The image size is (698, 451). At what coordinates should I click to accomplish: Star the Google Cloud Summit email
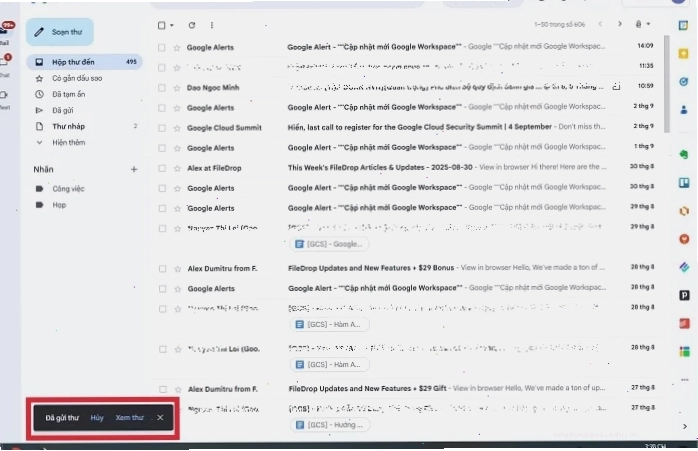pyautogui.click(x=177, y=128)
